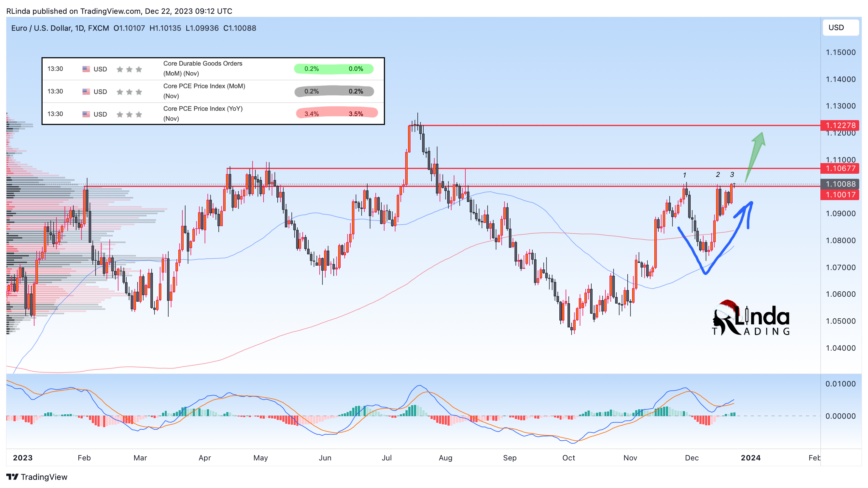
Task: Click the 1.09000 price axis value
Action: click(x=840, y=214)
